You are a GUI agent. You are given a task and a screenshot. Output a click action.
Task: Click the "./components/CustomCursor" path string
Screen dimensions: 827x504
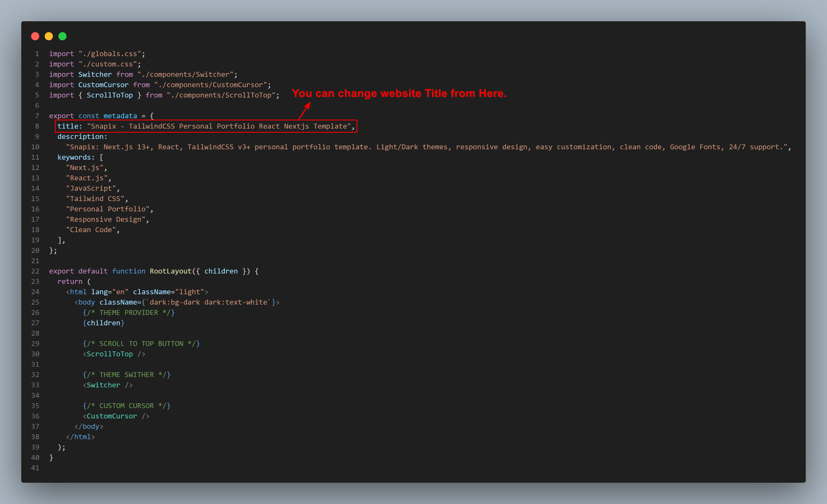tap(210, 85)
